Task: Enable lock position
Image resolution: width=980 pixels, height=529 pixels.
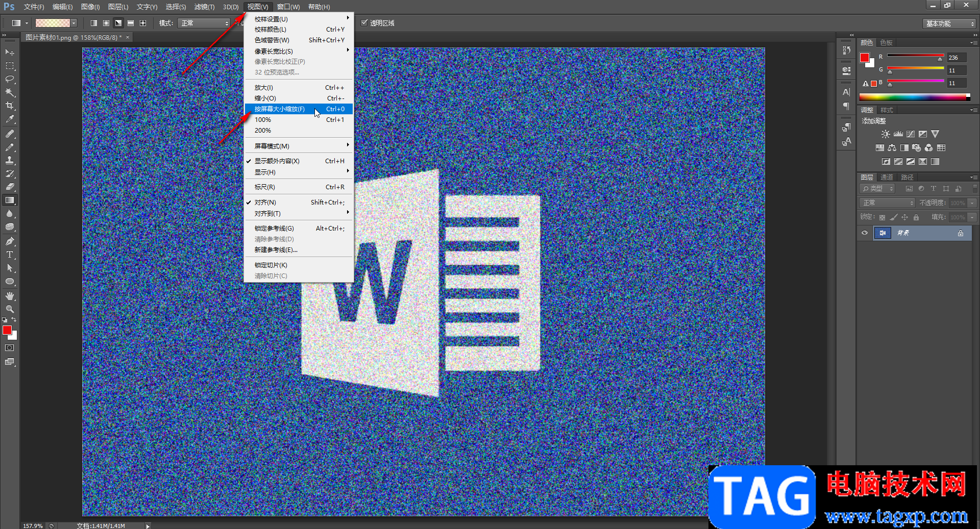Action: 904,217
